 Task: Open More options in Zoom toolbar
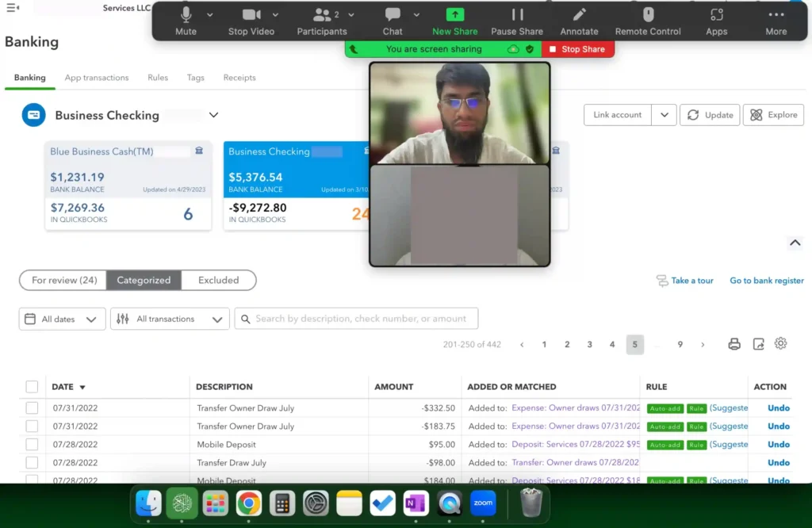click(776, 21)
